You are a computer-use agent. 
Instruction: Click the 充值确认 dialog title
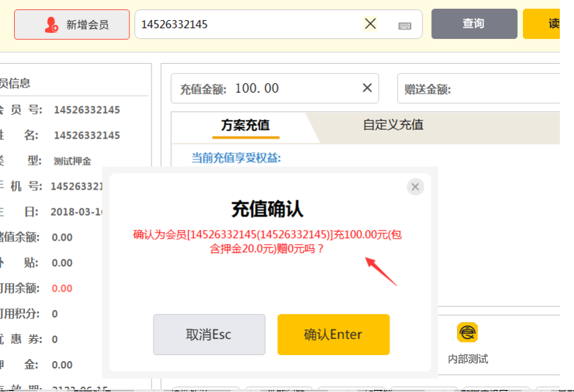(x=267, y=209)
